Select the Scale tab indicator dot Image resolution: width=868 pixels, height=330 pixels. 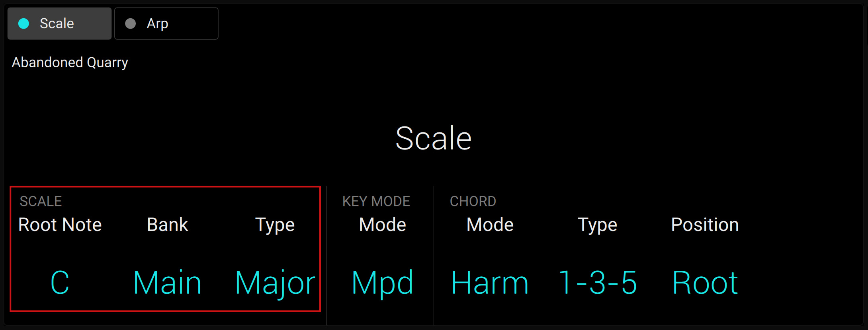(x=23, y=23)
